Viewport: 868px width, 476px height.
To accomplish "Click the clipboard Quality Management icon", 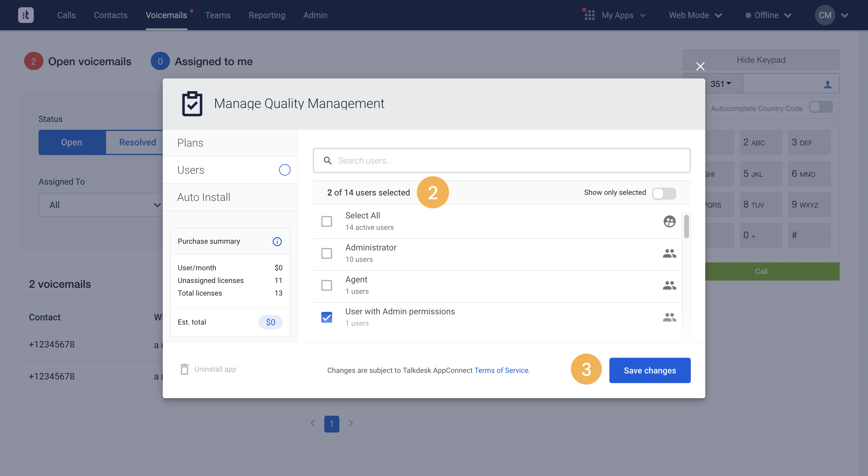I will coord(192,103).
